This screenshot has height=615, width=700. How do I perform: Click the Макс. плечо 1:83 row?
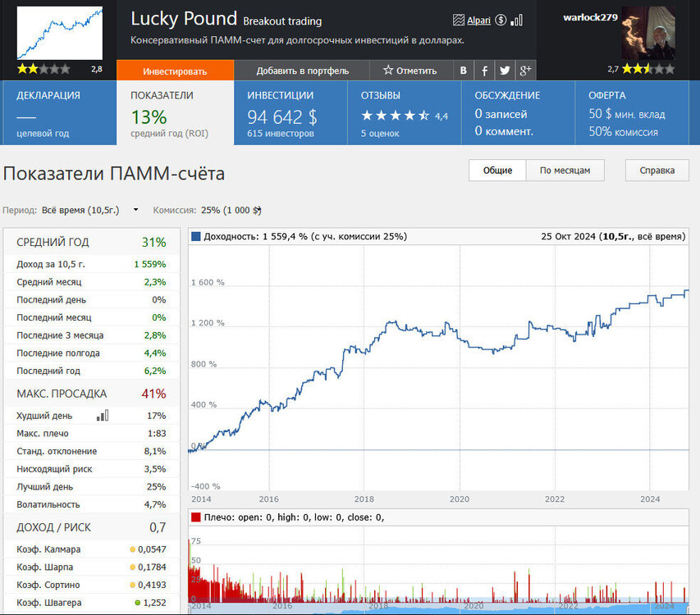coord(92,434)
